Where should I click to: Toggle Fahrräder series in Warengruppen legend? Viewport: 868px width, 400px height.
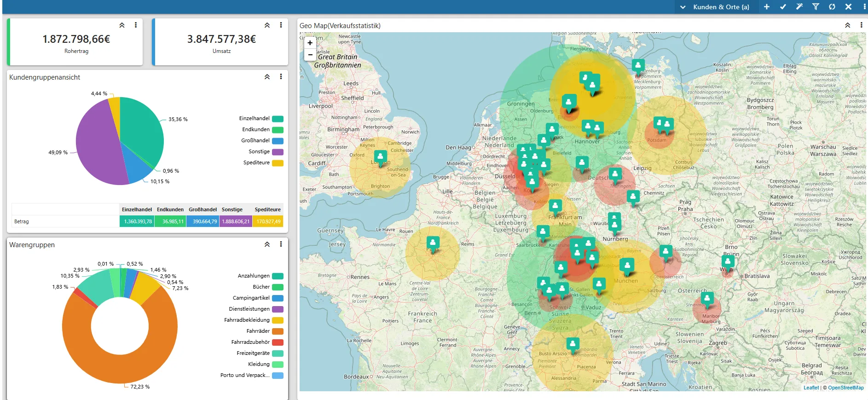tap(265, 331)
